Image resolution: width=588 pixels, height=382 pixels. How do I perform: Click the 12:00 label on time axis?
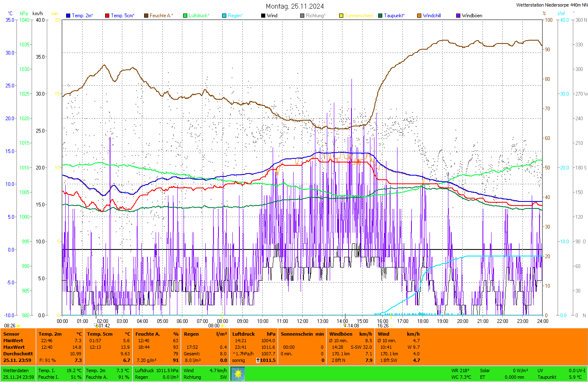click(x=303, y=321)
